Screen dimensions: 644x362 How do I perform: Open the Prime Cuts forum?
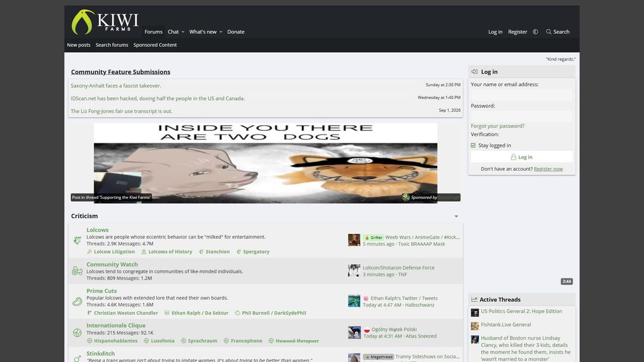pos(101,291)
